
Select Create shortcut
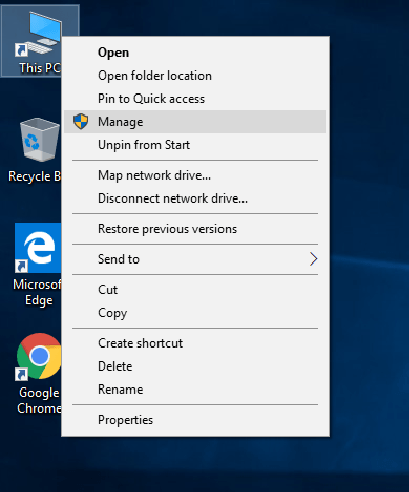(195, 343)
